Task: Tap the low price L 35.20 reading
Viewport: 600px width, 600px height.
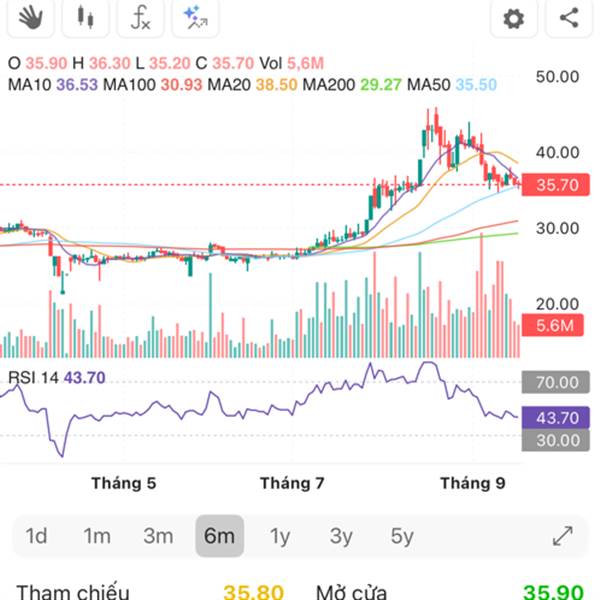Action: click(163, 63)
